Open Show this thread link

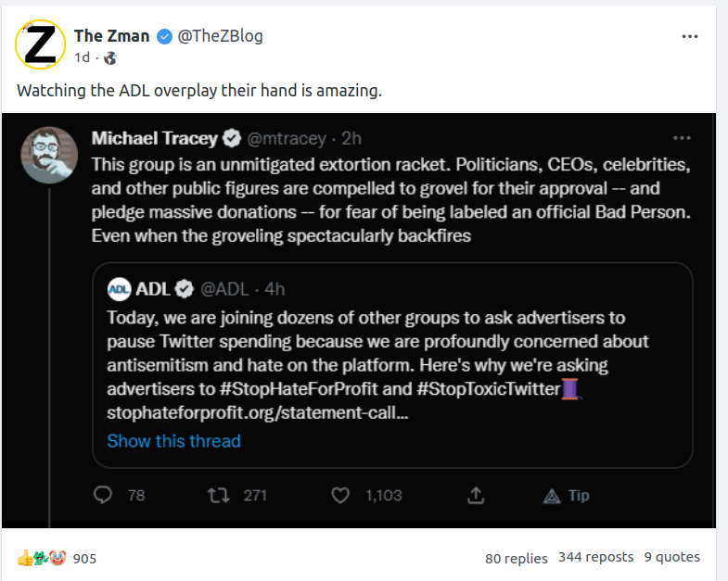pos(173,441)
